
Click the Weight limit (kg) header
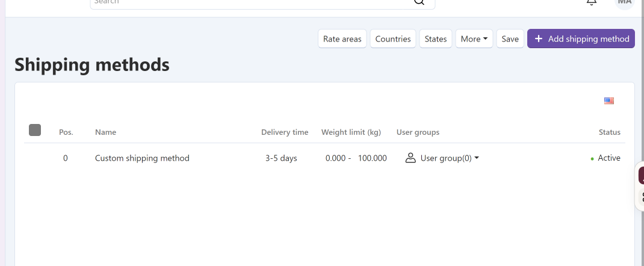pyautogui.click(x=351, y=132)
